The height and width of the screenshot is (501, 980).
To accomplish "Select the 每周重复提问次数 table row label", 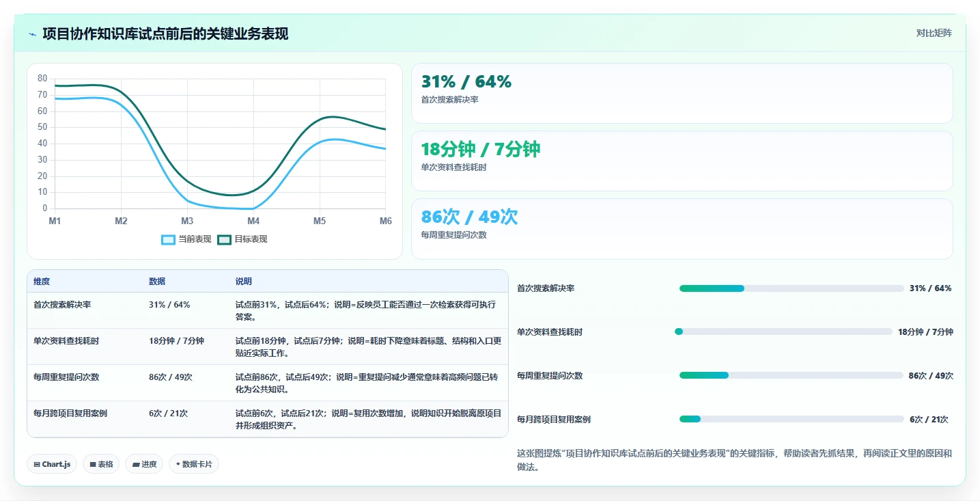I will pos(66,377).
